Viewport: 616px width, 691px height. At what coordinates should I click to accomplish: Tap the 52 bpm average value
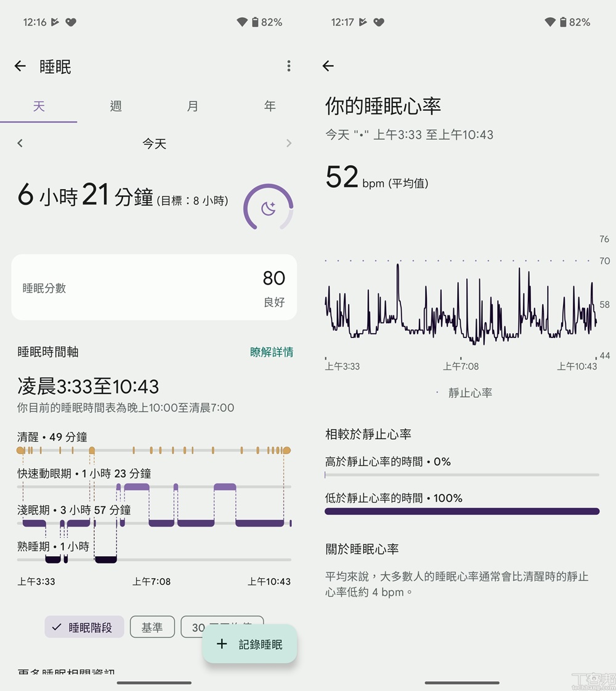point(377,177)
